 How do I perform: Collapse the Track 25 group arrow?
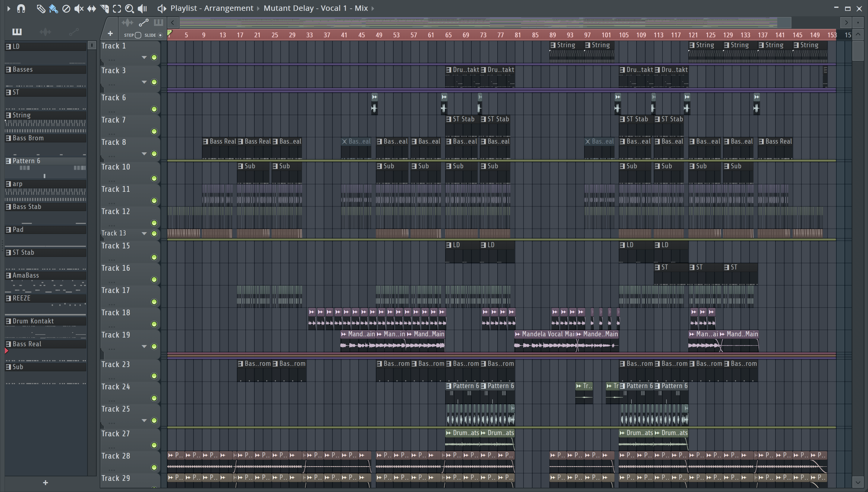144,421
